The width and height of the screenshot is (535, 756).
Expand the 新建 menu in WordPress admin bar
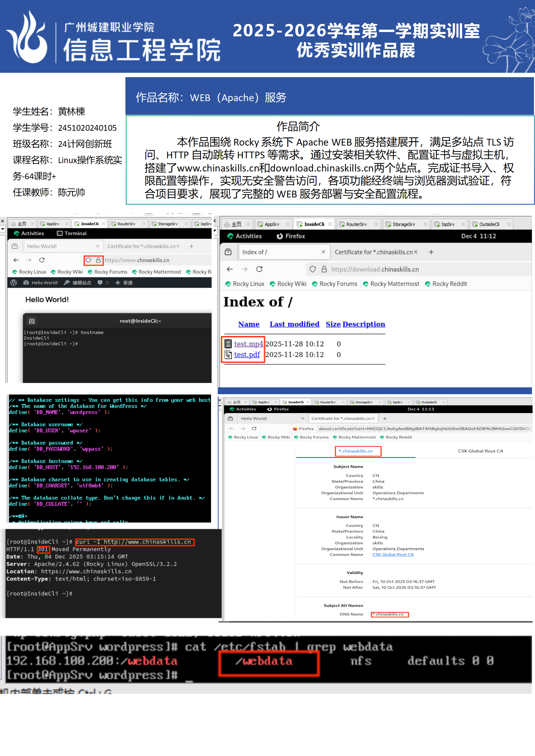click(x=124, y=283)
